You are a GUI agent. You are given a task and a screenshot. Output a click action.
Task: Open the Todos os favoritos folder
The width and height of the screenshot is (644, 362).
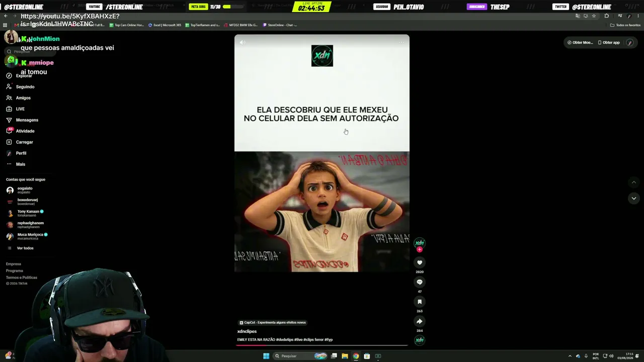point(625,25)
